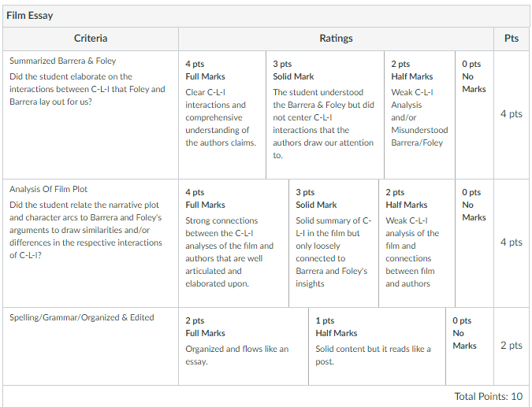Choose 2 pts Half Marks for film plot analysis
The image size is (532, 407).
point(417,243)
